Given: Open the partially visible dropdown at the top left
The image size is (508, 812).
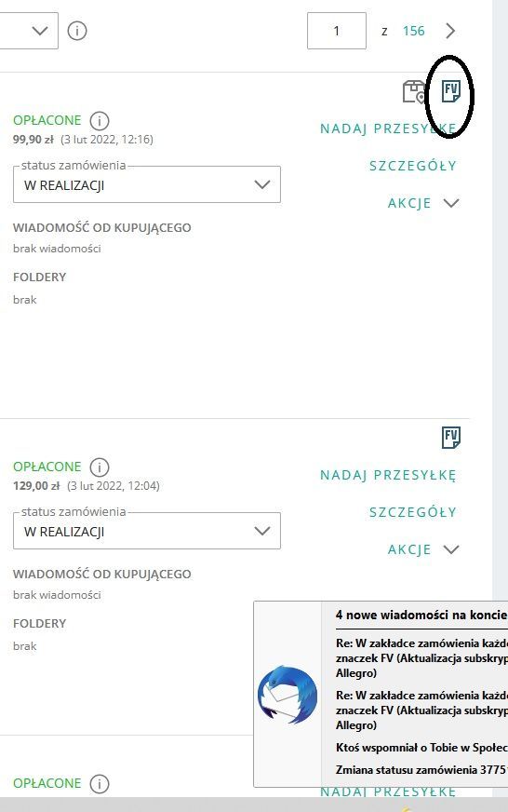Looking at the screenshot, I should click(x=29, y=31).
